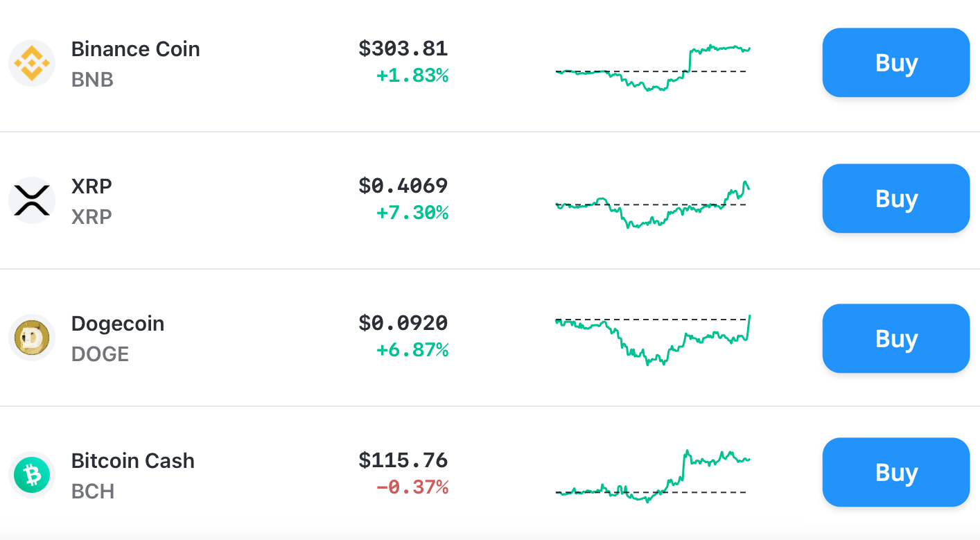Click the DOGE ticker symbol label
This screenshot has width=980, height=540.
point(99,354)
